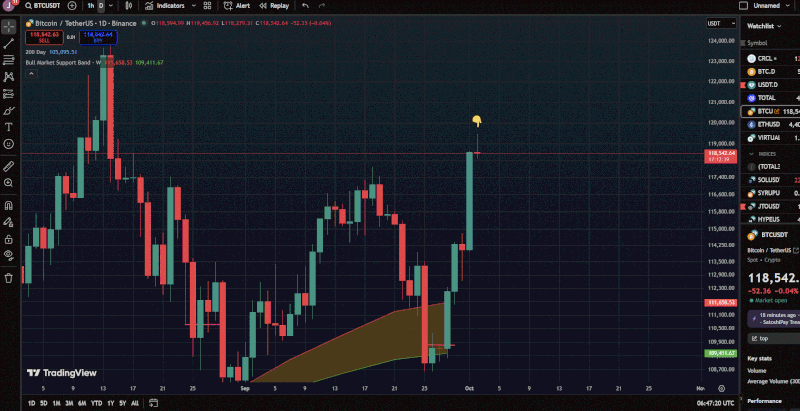The height and width of the screenshot is (411, 800).
Task: Open the Go to date calendar icon
Action: (x=154, y=403)
